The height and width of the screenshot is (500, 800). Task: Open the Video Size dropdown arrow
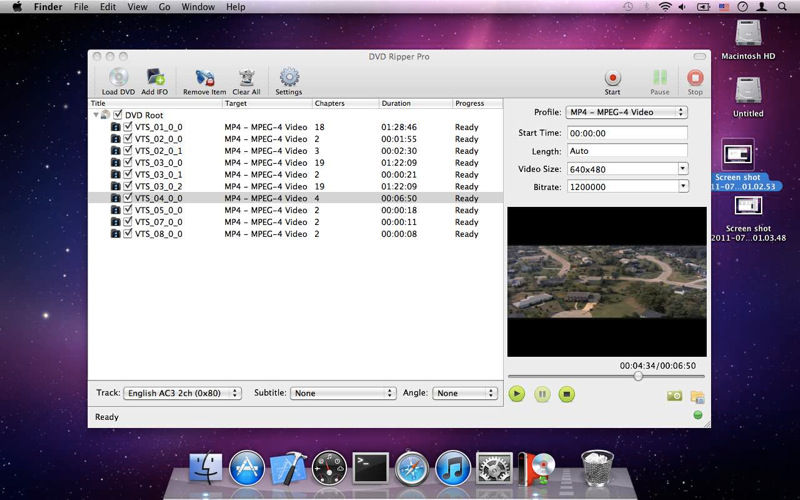click(x=683, y=168)
